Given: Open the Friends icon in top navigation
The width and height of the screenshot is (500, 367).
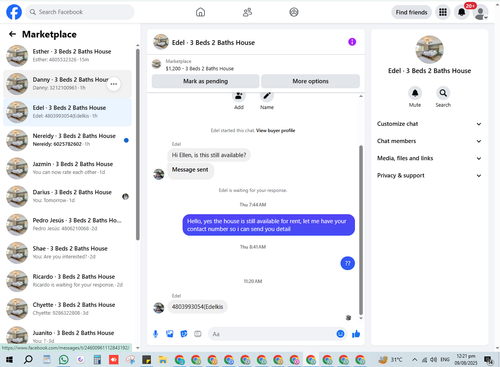Looking at the screenshot, I should (247, 12).
